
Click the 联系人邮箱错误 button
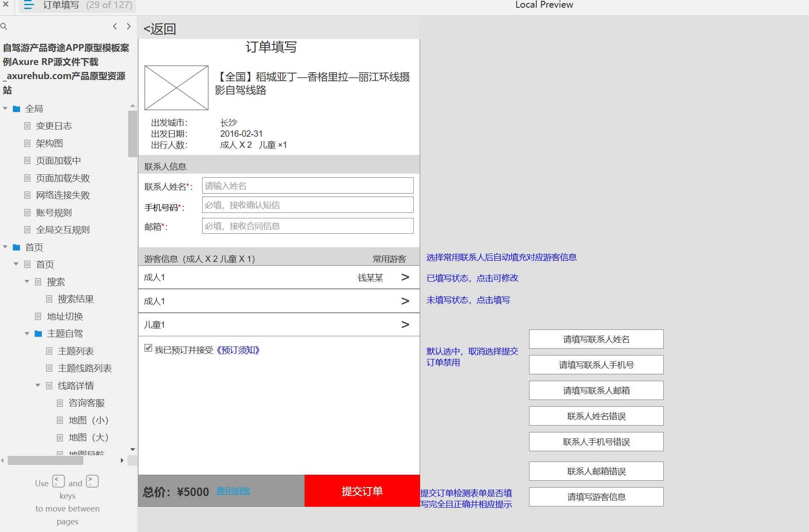pyautogui.click(x=596, y=471)
